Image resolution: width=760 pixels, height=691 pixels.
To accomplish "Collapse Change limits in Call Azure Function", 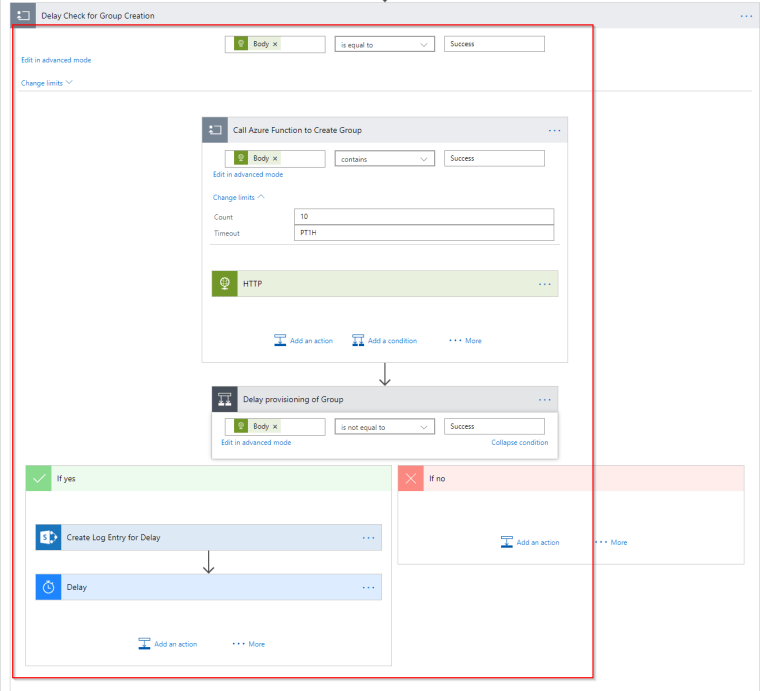I will click(238, 197).
